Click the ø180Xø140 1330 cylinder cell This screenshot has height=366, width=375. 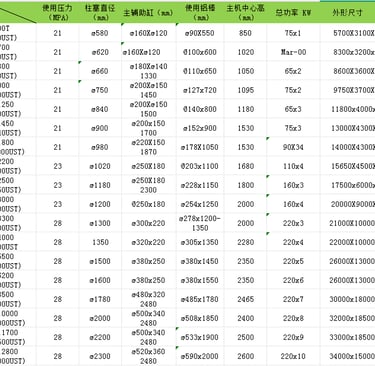pyautogui.click(x=148, y=71)
